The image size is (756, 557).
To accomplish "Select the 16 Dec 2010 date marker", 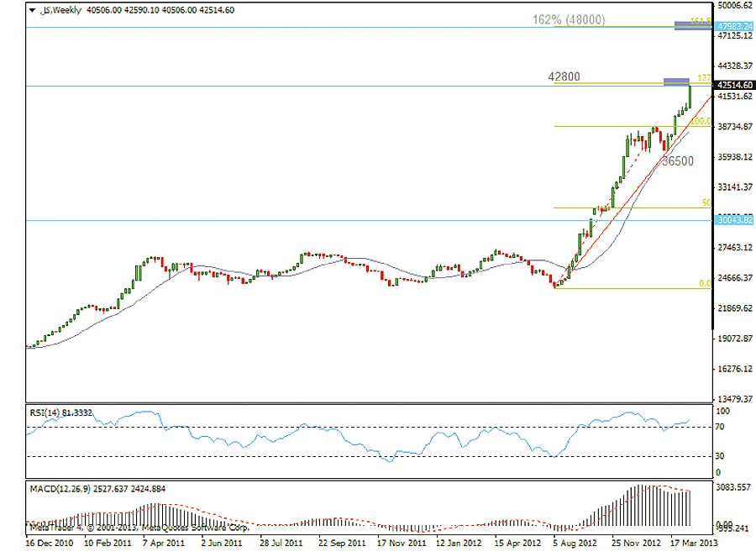I will pos(50,543).
